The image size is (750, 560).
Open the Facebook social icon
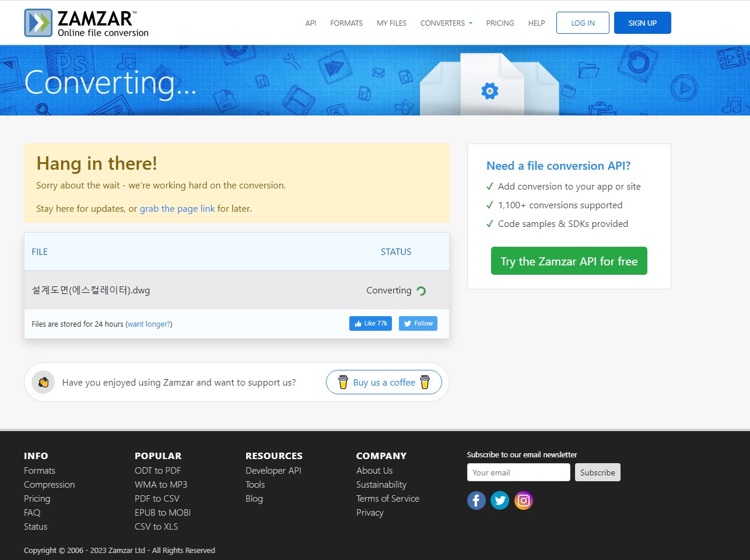coord(476,501)
